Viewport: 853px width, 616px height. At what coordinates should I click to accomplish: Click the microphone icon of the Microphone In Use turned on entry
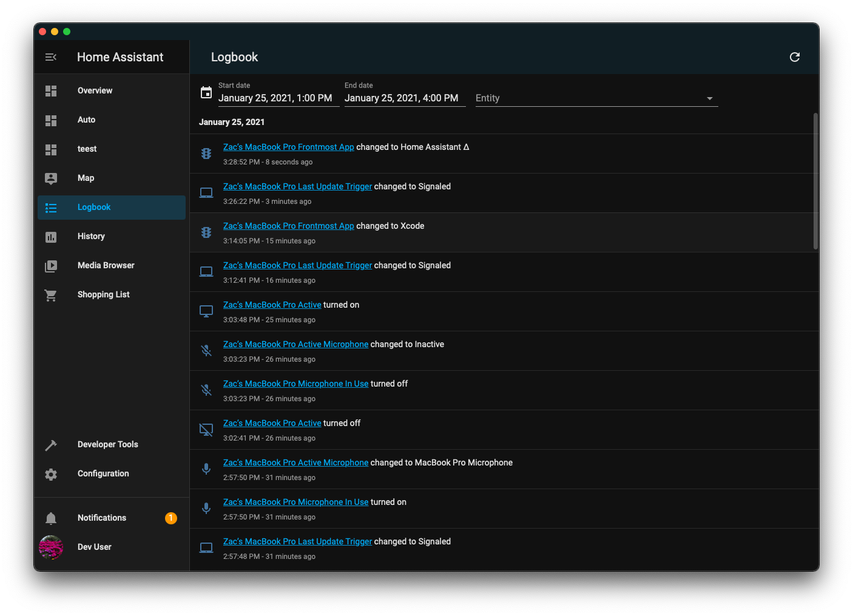pos(206,509)
